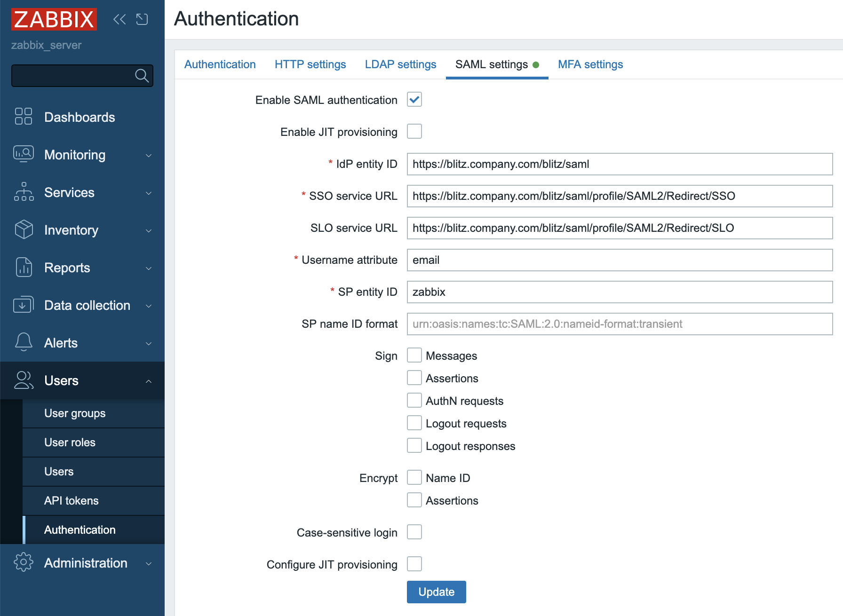Expand the Alerts menu chevron
This screenshot has width=843, height=616.
pyautogui.click(x=149, y=343)
